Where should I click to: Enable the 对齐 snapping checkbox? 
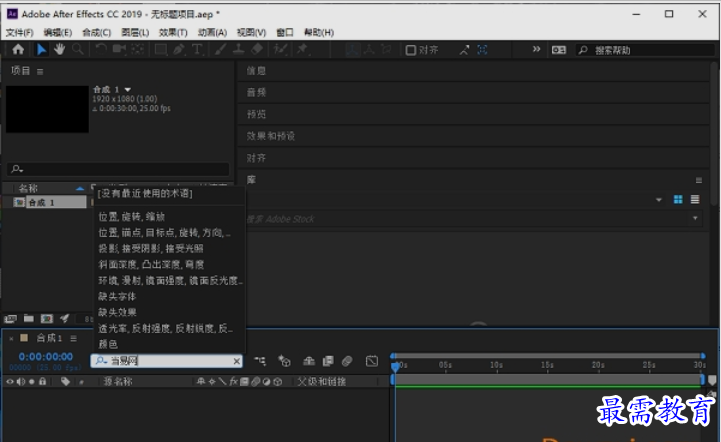411,50
